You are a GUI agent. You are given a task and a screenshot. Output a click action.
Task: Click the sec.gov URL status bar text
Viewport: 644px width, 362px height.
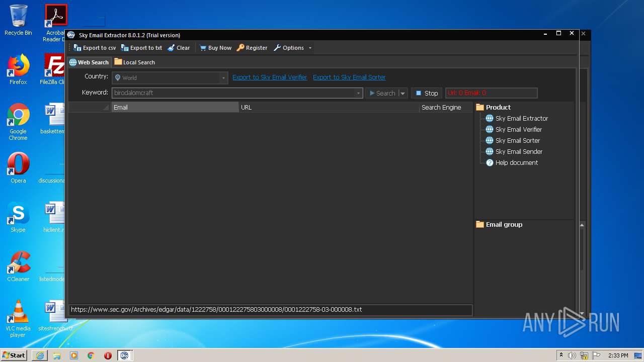[216, 310]
